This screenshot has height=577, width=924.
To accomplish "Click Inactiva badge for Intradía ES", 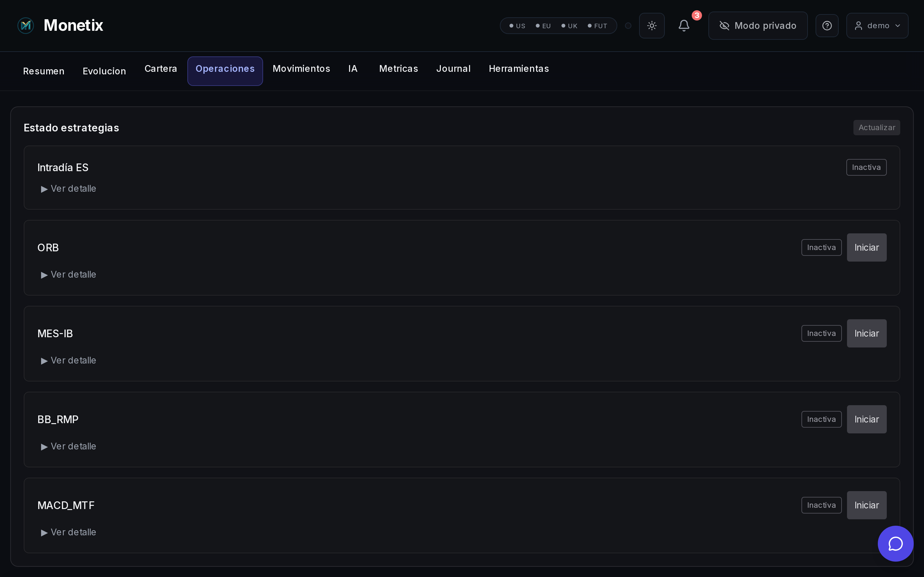I will pos(866,167).
